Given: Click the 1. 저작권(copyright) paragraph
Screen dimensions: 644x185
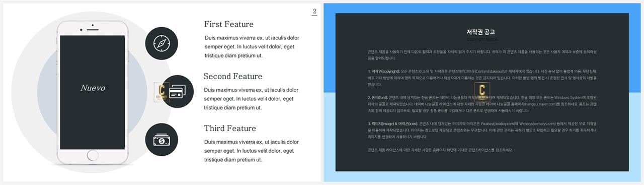Looking at the screenshot, I should point(482,78).
